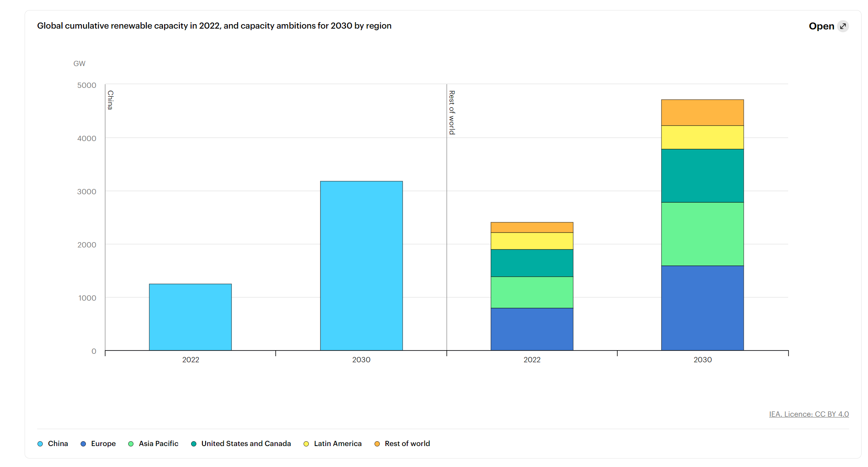Toggle the Europe legend item
The image size is (868, 467).
point(103,444)
